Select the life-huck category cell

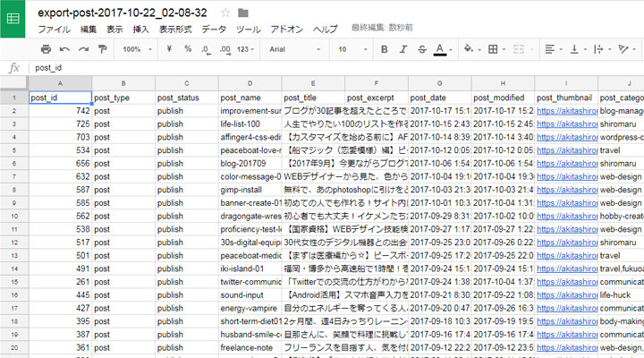621,295
